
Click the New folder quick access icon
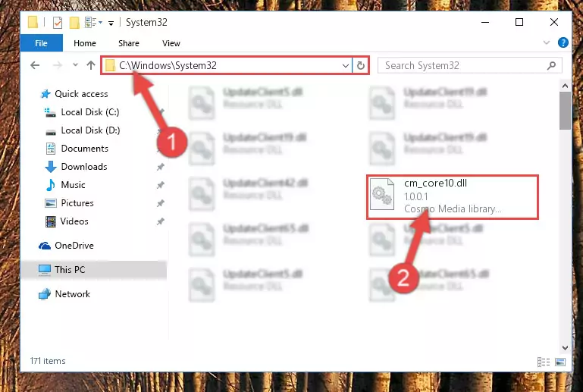(x=74, y=23)
